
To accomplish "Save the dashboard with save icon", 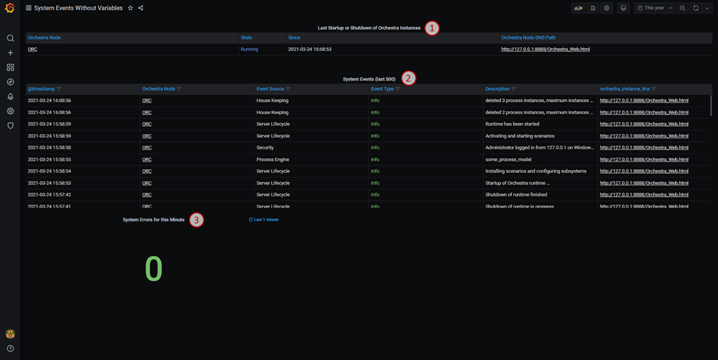I will point(593,8).
